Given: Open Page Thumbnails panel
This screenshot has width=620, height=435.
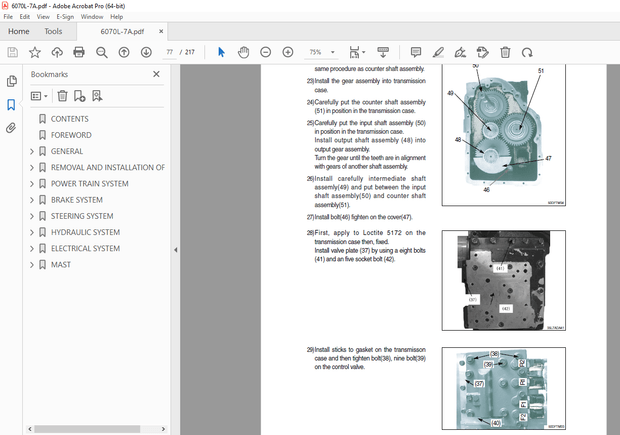Looking at the screenshot, I should coord(11,81).
